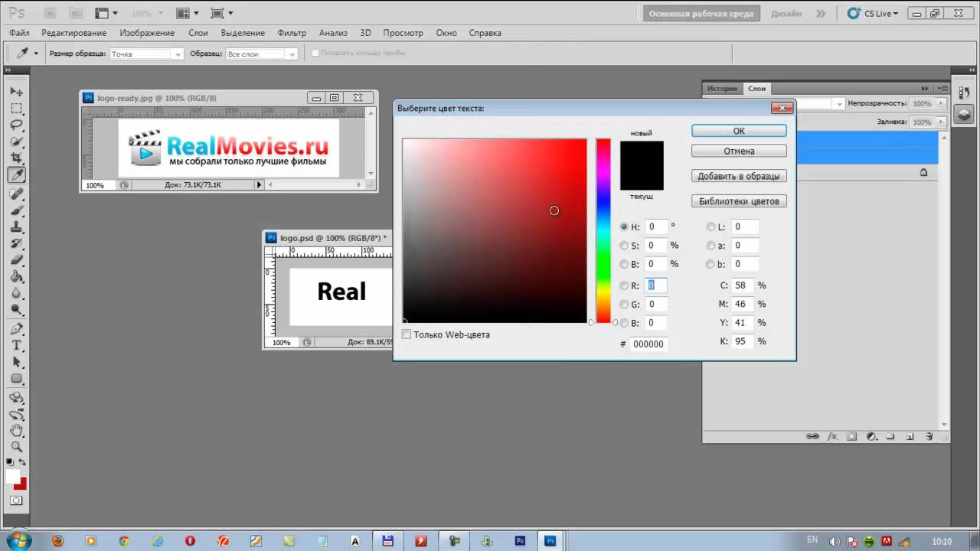The image size is (980, 551).
Task: Activate the Horizontal Type tool
Action: tap(16, 345)
